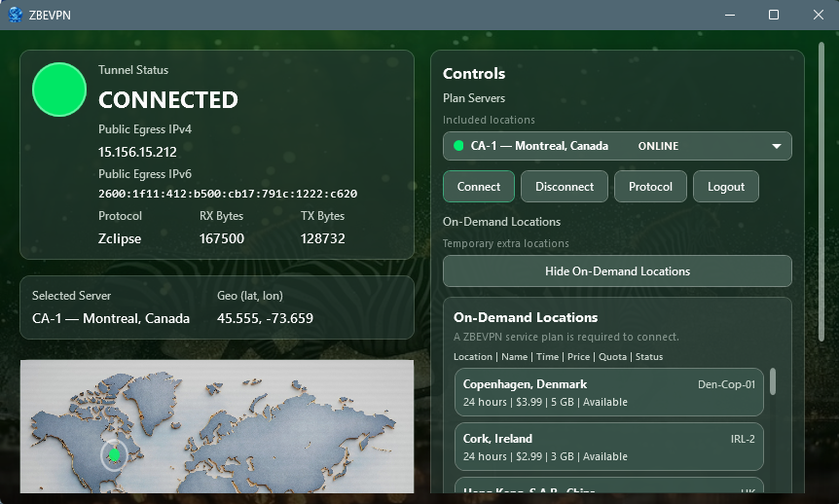The height and width of the screenshot is (504, 839).
Task: Expand the dropdown arrow next to ONLINE
Action: pyautogui.click(x=777, y=146)
